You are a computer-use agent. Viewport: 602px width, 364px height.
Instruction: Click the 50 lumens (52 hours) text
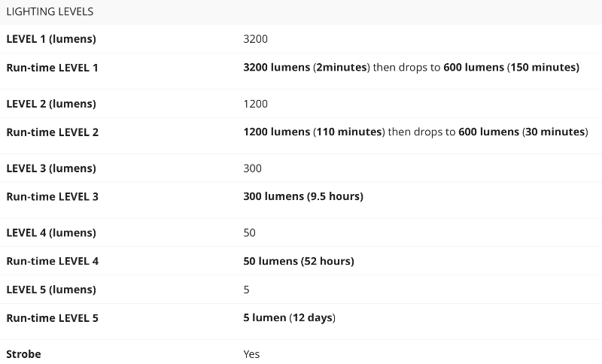tap(299, 262)
